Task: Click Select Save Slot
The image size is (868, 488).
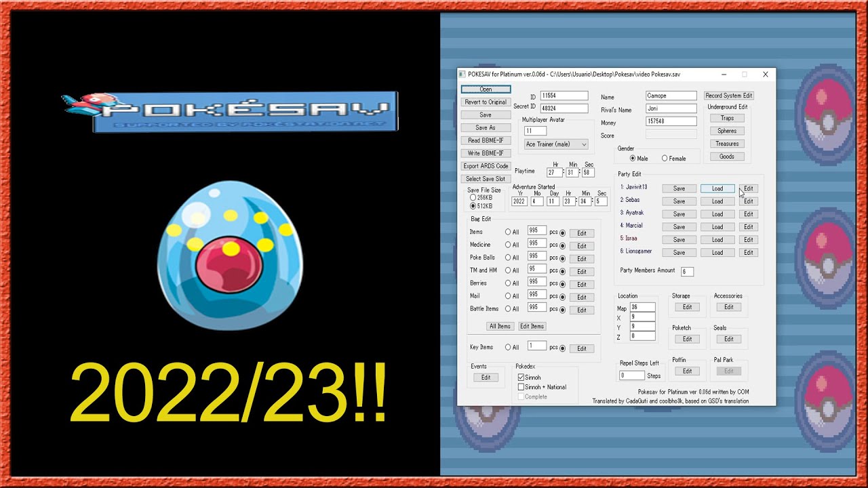Action: click(486, 179)
